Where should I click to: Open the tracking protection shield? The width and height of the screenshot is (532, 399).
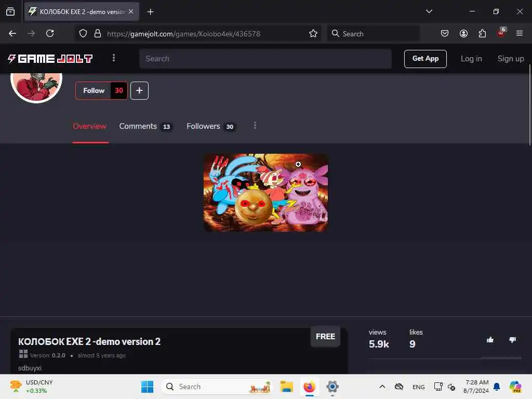point(83,34)
